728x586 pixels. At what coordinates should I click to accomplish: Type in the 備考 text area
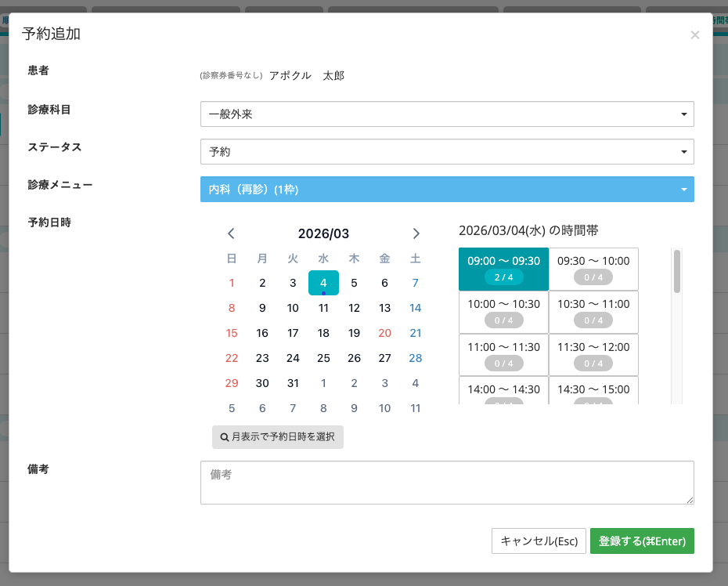coord(447,483)
